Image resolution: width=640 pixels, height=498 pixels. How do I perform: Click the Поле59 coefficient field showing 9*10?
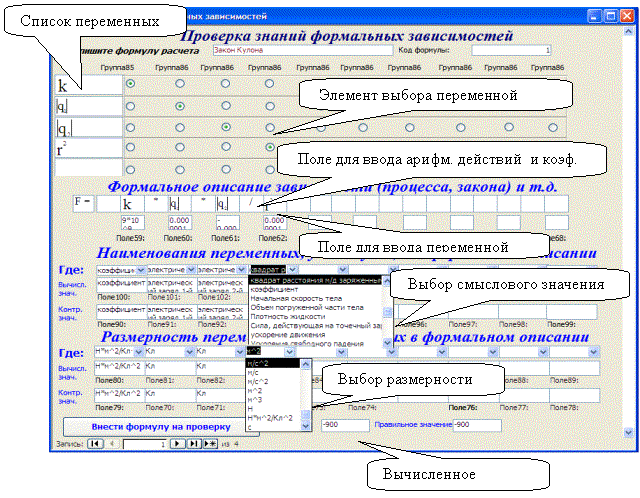(133, 222)
